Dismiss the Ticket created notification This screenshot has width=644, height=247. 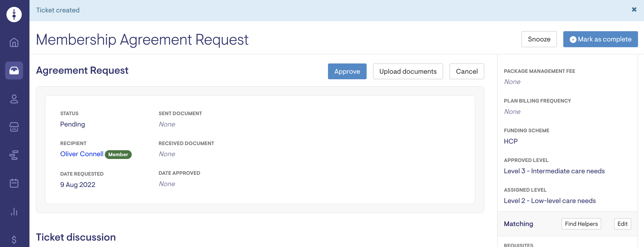point(634,10)
